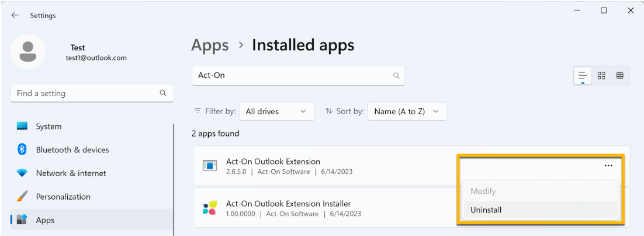Choose Uninstall from the context menu
The height and width of the screenshot is (236, 644).
[x=540, y=210]
